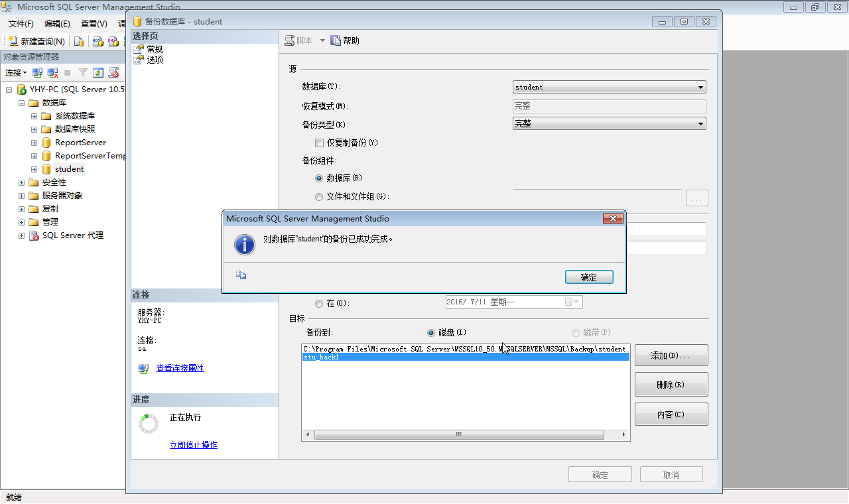Click the 删除(R) button
The width and height of the screenshot is (849, 504).
click(671, 385)
